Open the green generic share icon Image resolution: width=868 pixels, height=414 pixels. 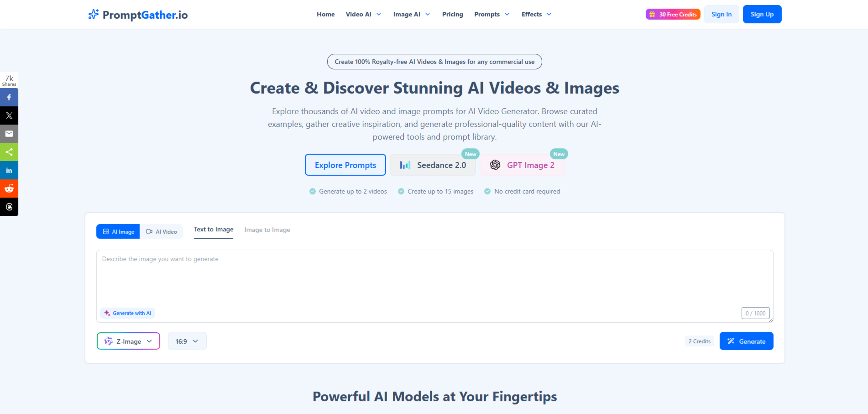click(9, 152)
